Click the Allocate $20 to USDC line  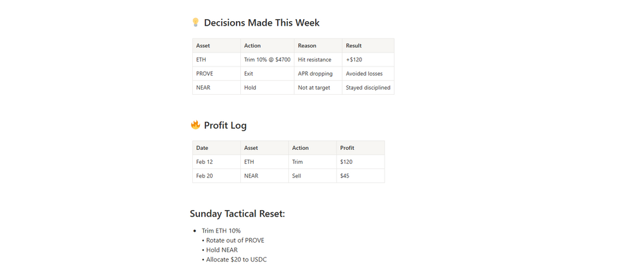[x=235, y=259]
